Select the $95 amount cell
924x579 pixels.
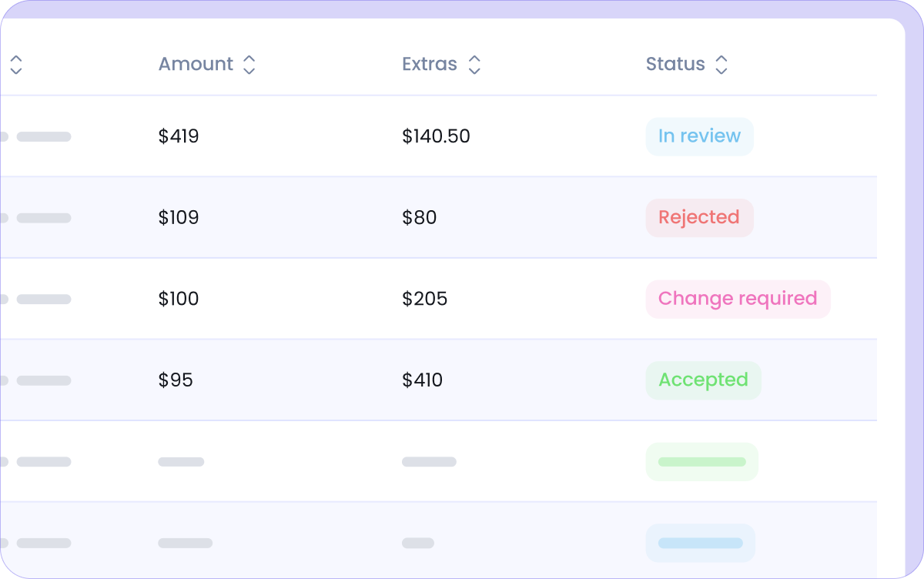click(x=176, y=380)
